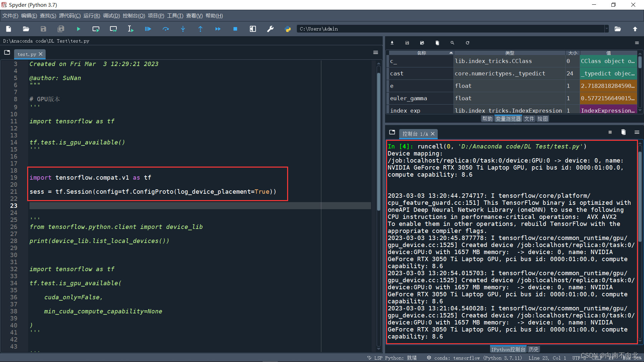Open the 运行(R) menu
The image size is (644, 362).
pyautogui.click(x=92, y=16)
